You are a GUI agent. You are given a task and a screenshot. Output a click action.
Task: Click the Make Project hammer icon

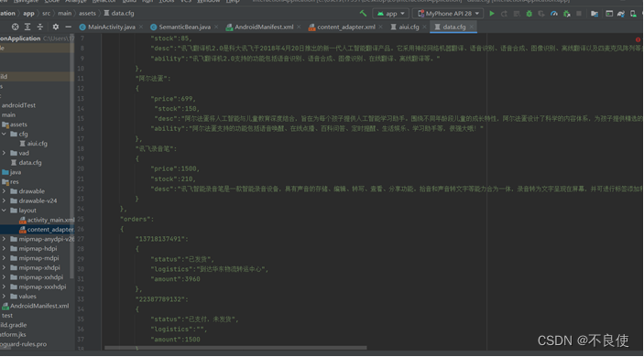pos(363,14)
